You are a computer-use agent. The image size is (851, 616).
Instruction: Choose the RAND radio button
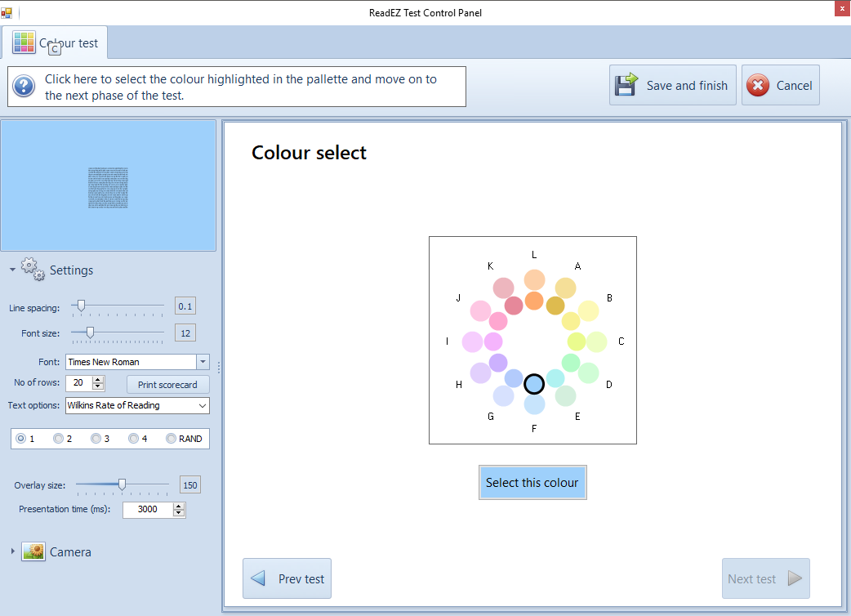click(x=171, y=439)
